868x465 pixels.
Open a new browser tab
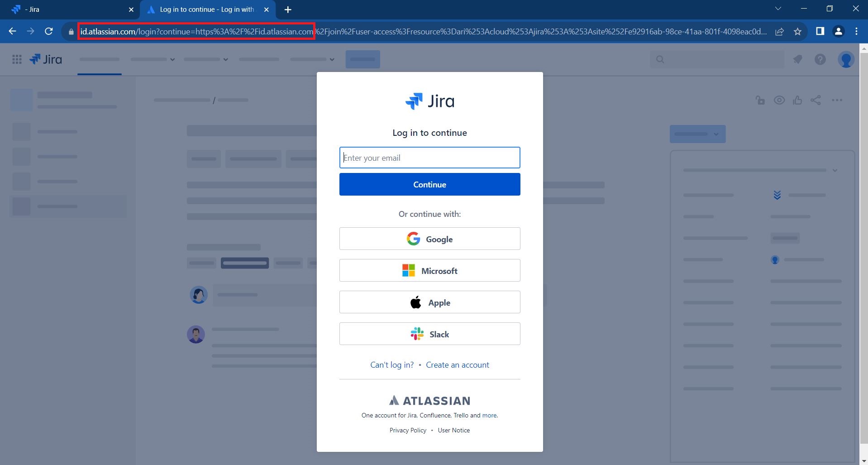point(288,10)
